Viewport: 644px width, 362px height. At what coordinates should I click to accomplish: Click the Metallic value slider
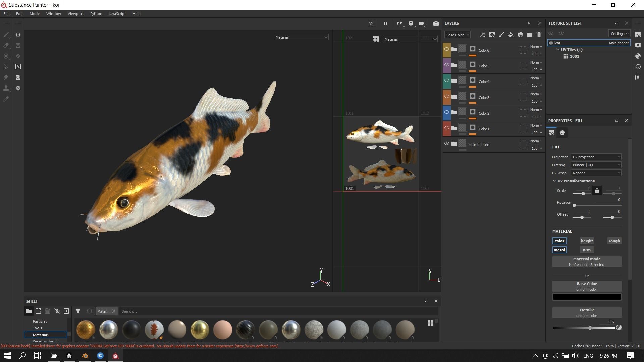584,328
